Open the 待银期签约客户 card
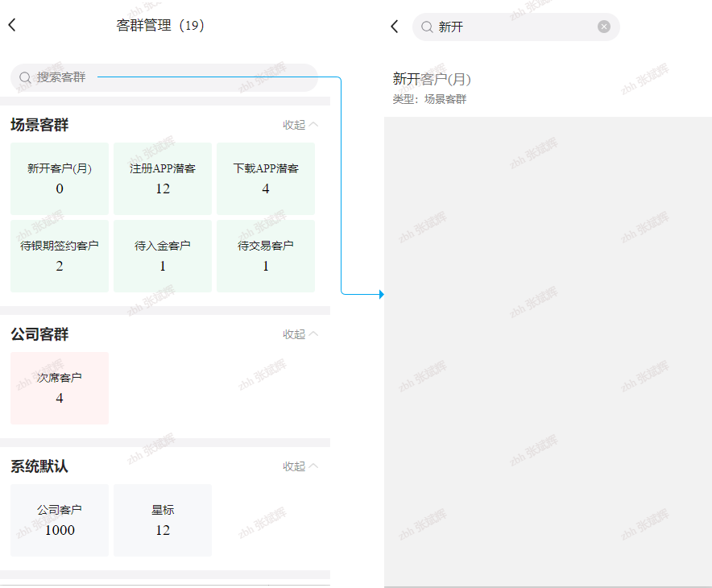Screen dimensions: 712x588 60,256
